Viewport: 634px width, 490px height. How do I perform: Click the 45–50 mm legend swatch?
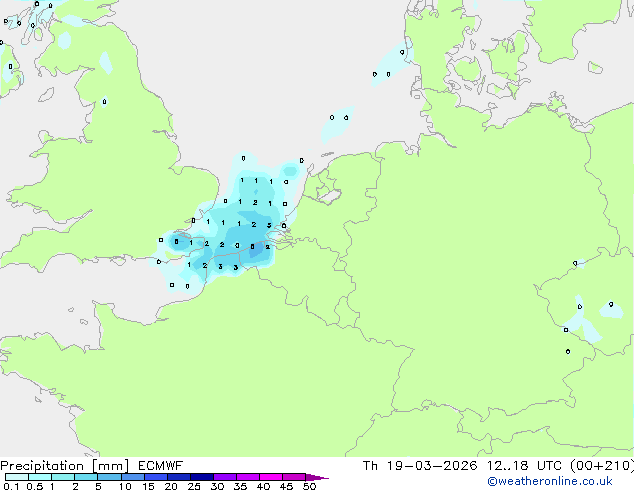coord(294,477)
